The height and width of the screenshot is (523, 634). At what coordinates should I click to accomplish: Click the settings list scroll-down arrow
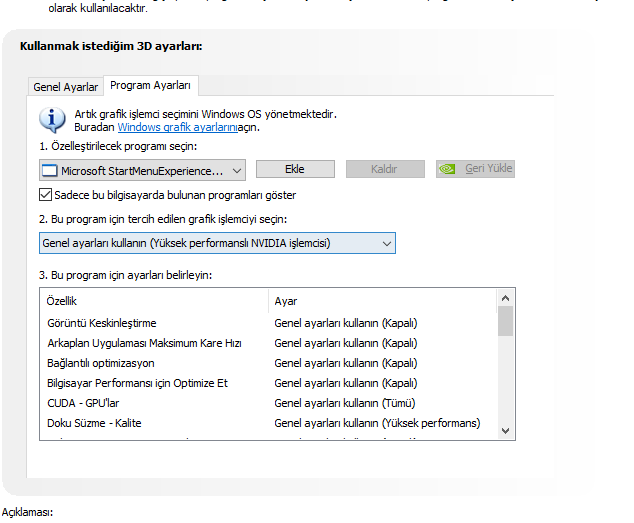(506, 429)
